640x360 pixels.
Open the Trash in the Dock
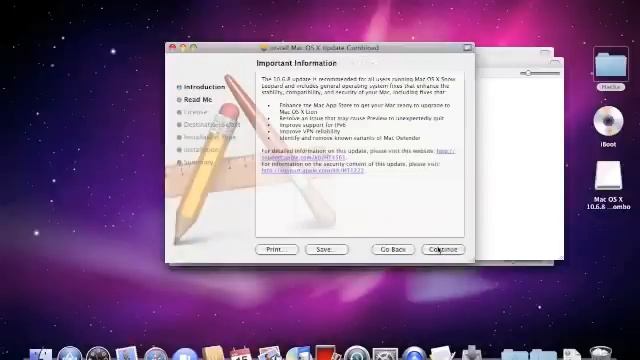601,353
